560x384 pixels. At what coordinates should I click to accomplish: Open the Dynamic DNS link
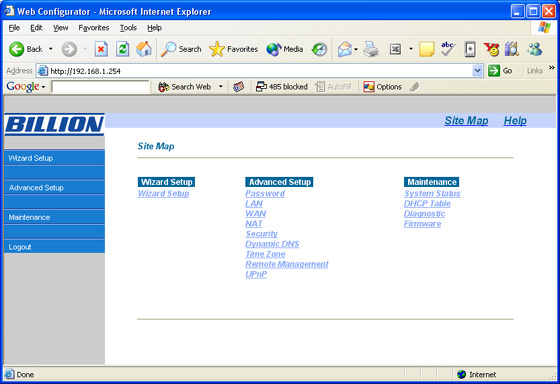pyautogui.click(x=272, y=244)
